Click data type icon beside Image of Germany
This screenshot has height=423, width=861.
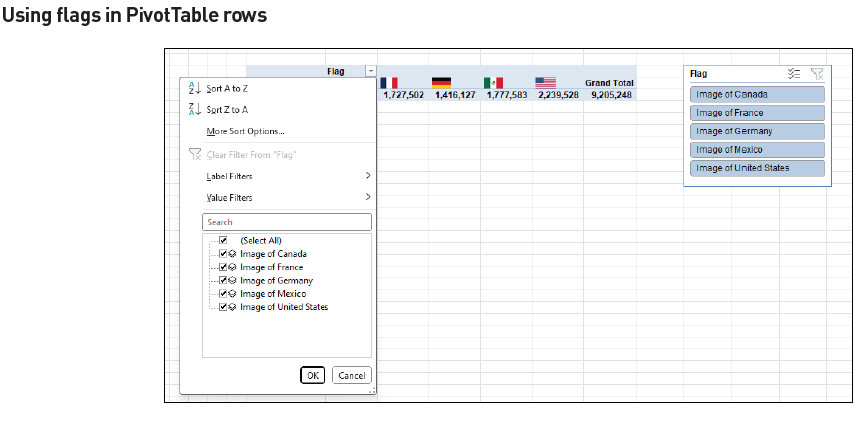(x=232, y=280)
